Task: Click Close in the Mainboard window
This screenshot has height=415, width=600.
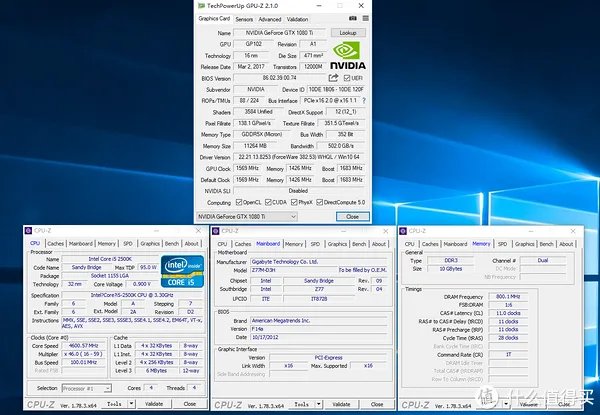Action: [x=377, y=404]
